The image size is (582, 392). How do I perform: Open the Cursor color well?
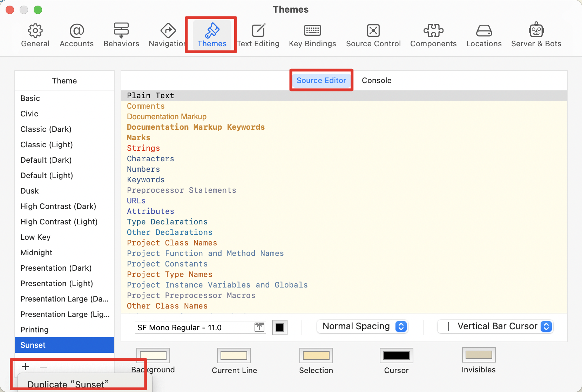(x=397, y=356)
